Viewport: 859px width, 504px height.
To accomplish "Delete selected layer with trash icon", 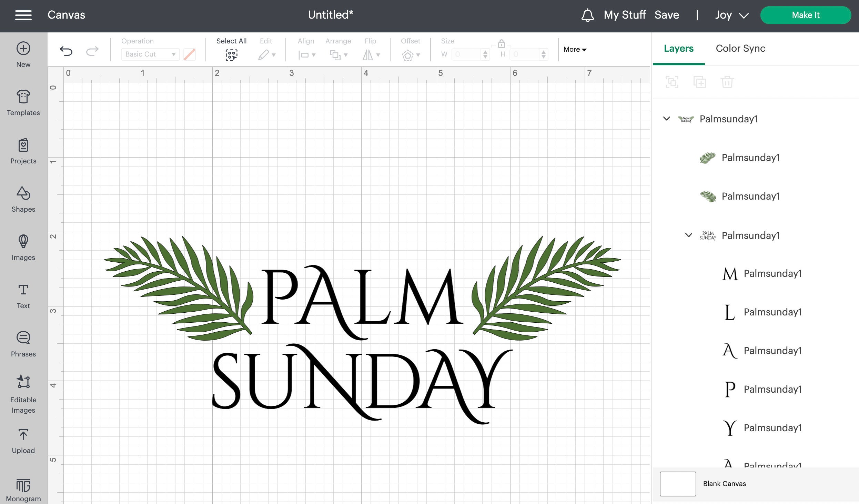I will 728,82.
